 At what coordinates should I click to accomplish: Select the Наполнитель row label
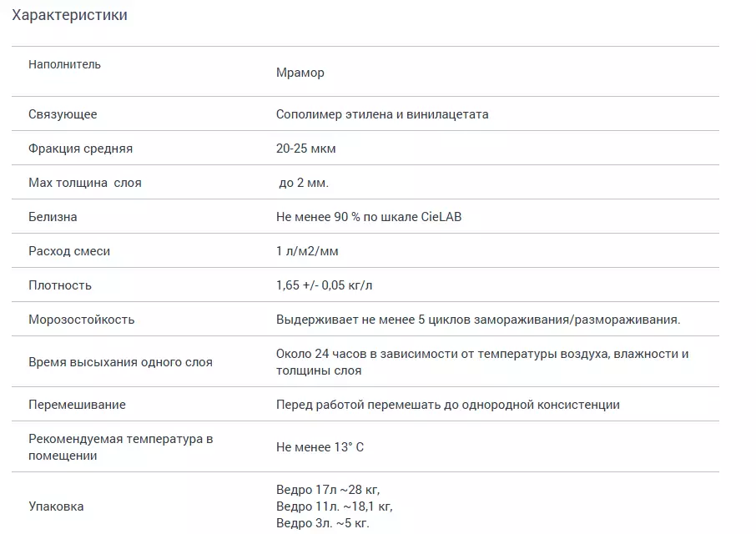pos(64,64)
